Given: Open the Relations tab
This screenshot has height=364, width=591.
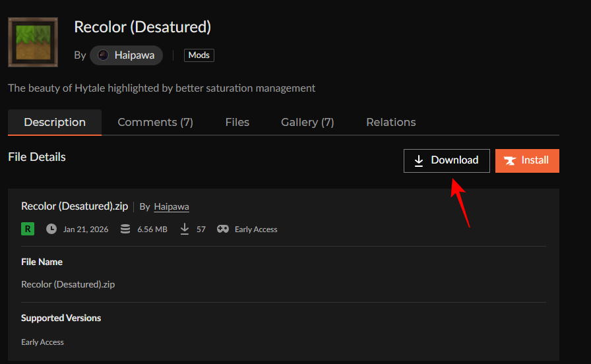Looking at the screenshot, I should [390, 122].
